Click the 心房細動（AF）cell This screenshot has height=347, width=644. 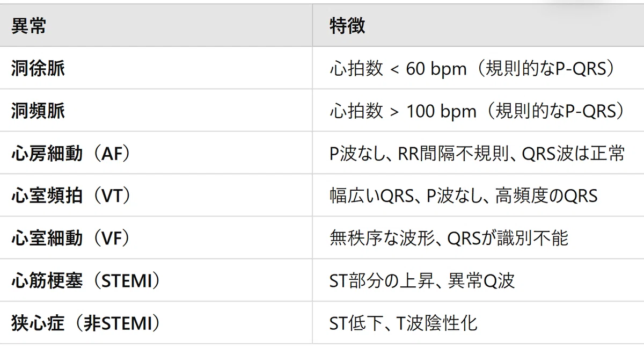(x=71, y=154)
